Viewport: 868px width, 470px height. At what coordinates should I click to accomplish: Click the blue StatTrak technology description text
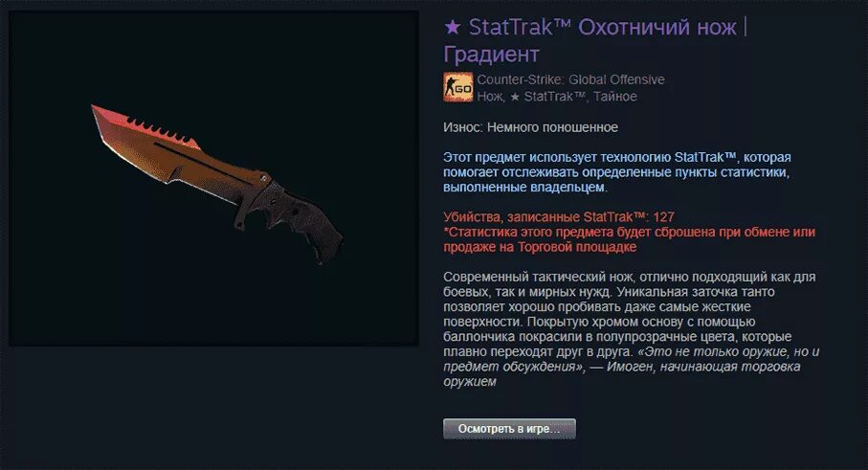[617, 172]
